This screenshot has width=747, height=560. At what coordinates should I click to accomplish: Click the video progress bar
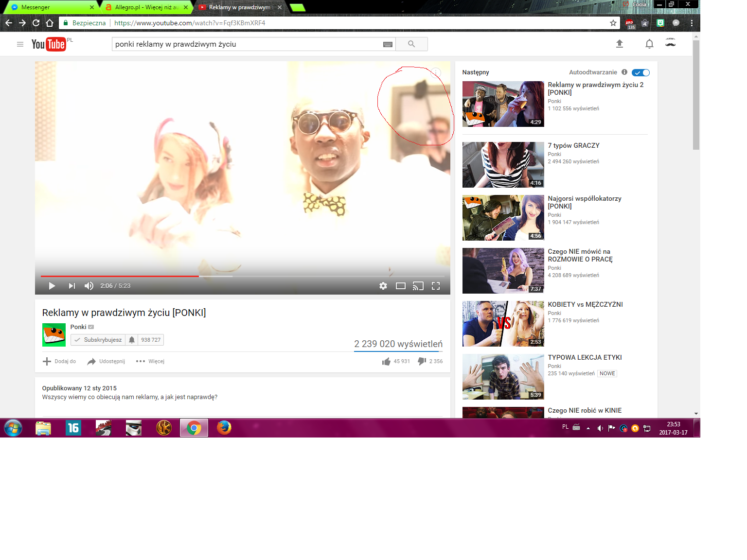coord(292,276)
